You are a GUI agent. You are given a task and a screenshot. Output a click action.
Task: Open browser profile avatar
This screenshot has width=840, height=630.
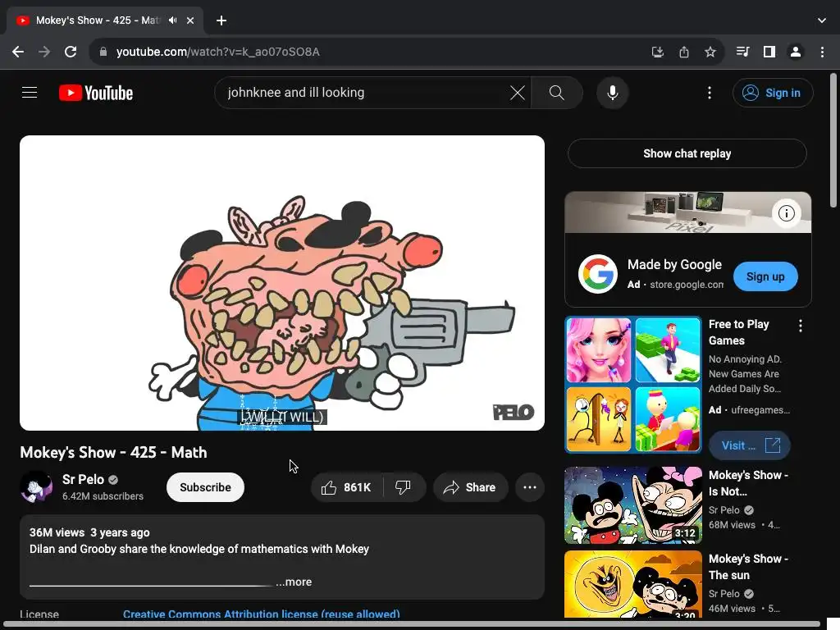tap(796, 52)
